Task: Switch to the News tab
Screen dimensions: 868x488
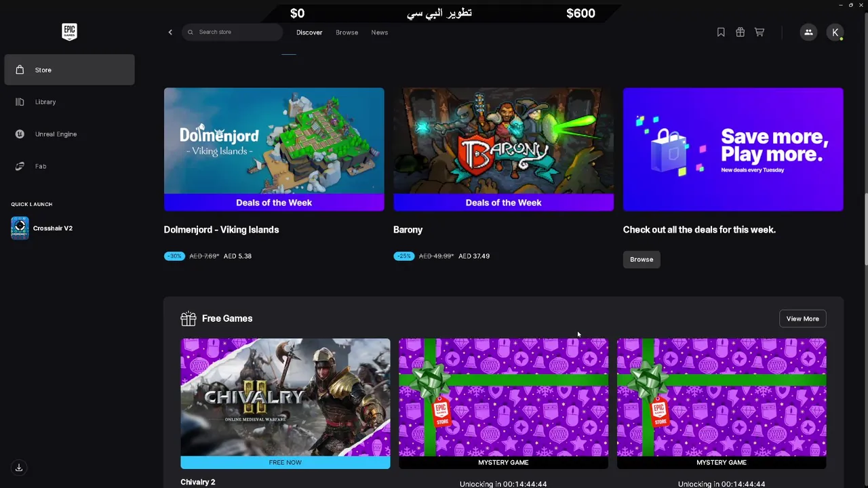Action: (x=380, y=33)
